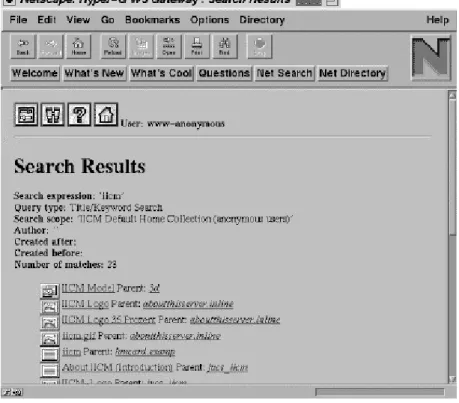
Task: Open the hmcard_examp parent link
Action: point(145,352)
